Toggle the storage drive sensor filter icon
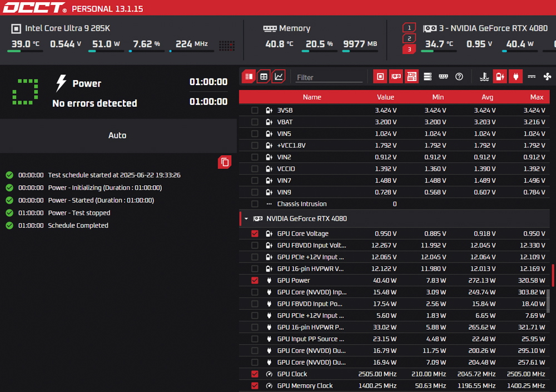The width and height of the screenshot is (556, 392). (427, 77)
